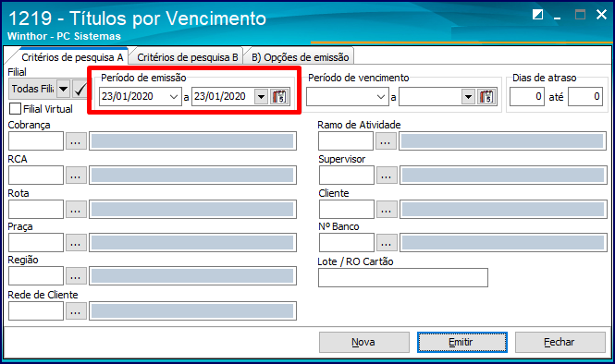Screen dimensions: 615x364
Task: Open vencimento start date dropdown chevron
Action: click(x=381, y=96)
